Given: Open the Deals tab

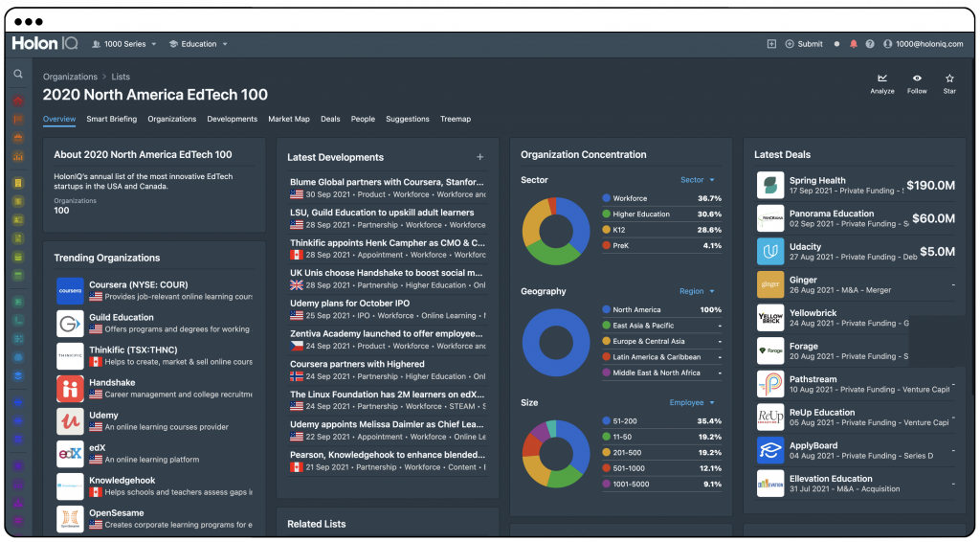Looking at the screenshot, I should [x=330, y=119].
